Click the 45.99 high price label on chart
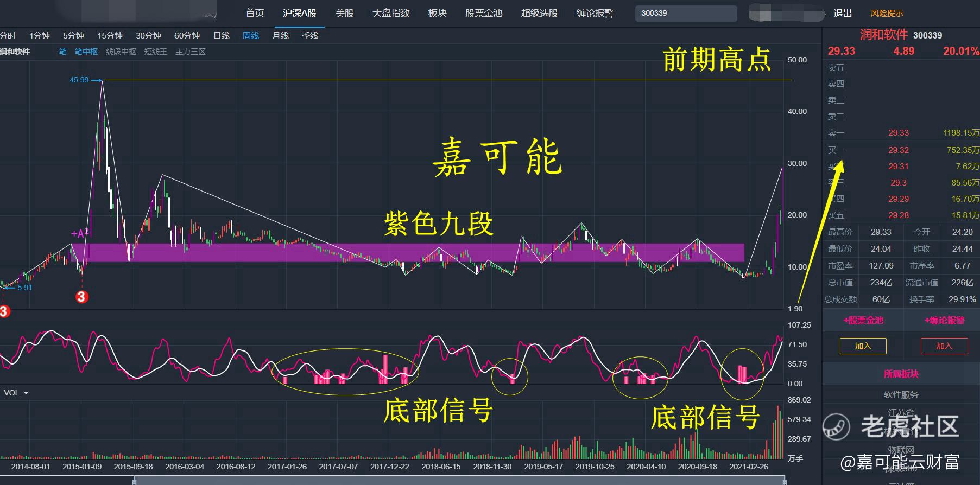This screenshot has height=485, width=980. [79, 80]
